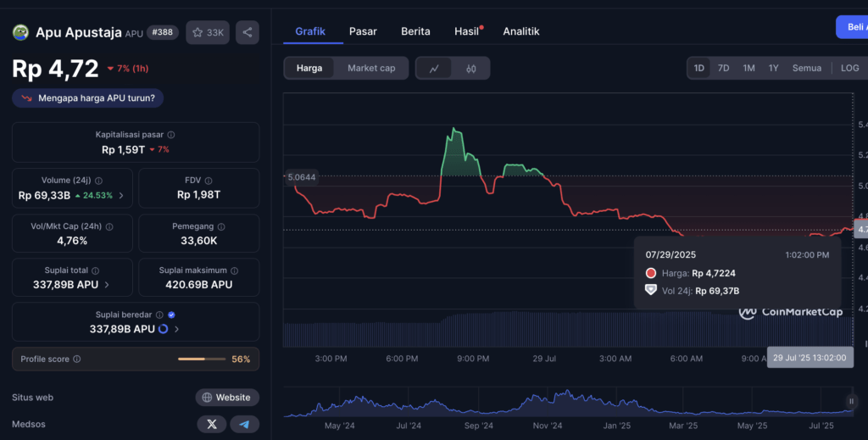The width and height of the screenshot is (868, 440).
Task: Open the Website link button
Action: click(x=227, y=398)
